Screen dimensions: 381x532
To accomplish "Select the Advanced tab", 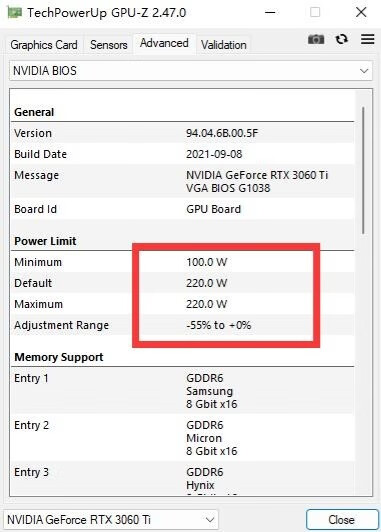I will [x=164, y=43].
